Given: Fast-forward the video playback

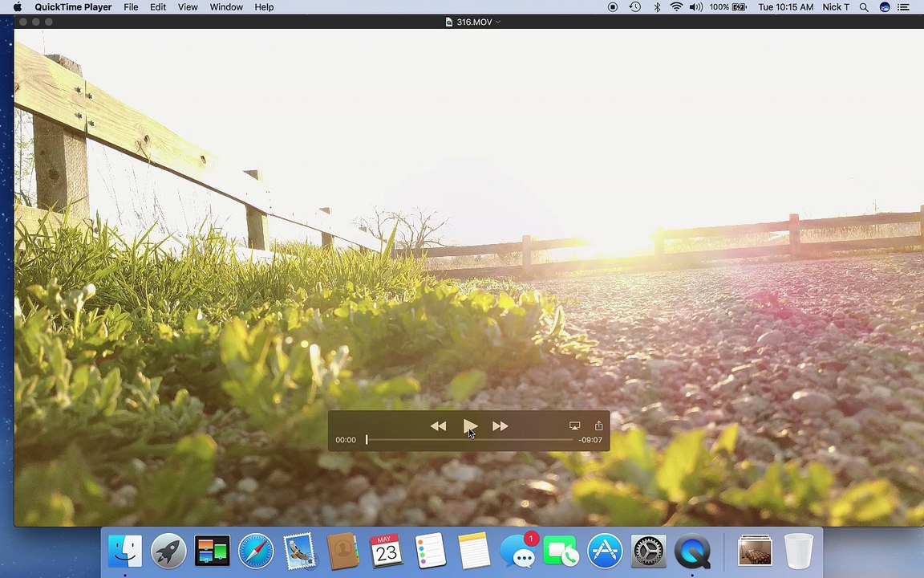Looking at the screenshot, I should tap(500, 425).
